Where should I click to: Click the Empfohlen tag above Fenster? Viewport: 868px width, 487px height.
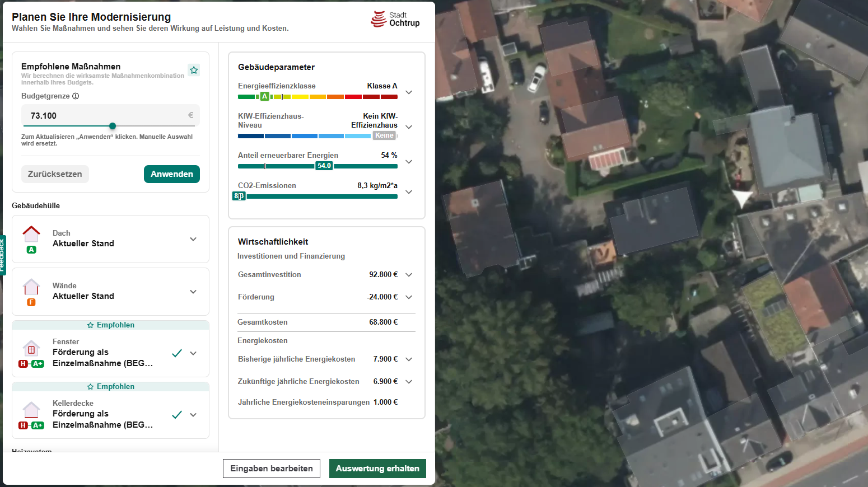coord(110,325)
